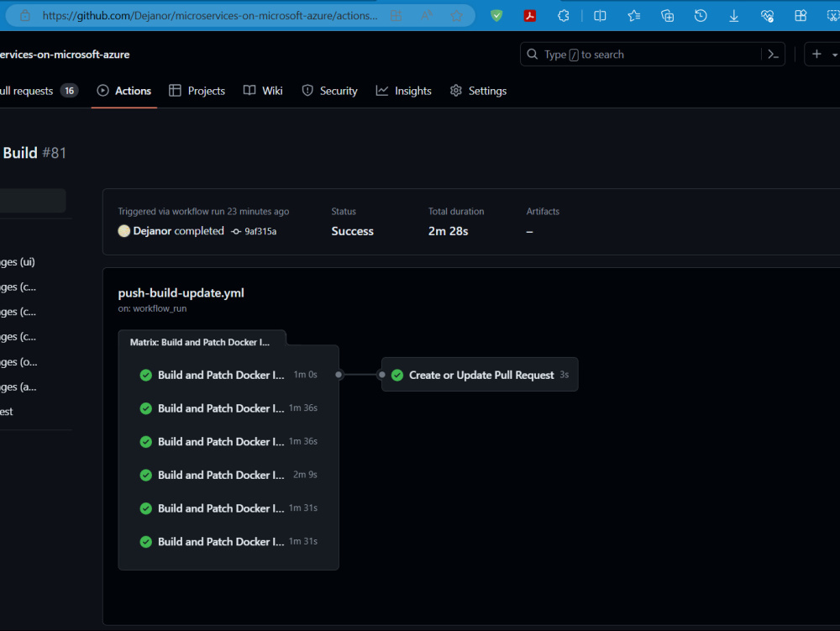Image resolution: width=840 pixels, height=631 pixels.
Task: Click the red PDF extension icon
Action: [530, 15]
